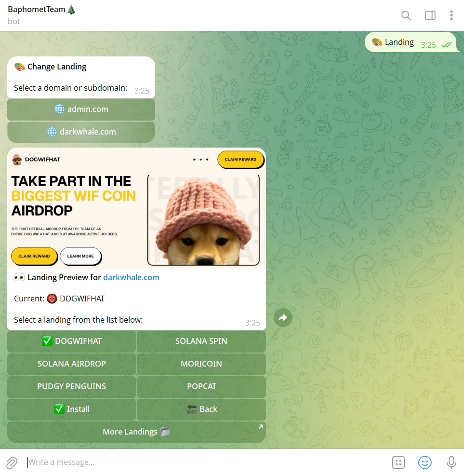Select the checked DOGWIFHAT landing option

click(x=72, y=341)
